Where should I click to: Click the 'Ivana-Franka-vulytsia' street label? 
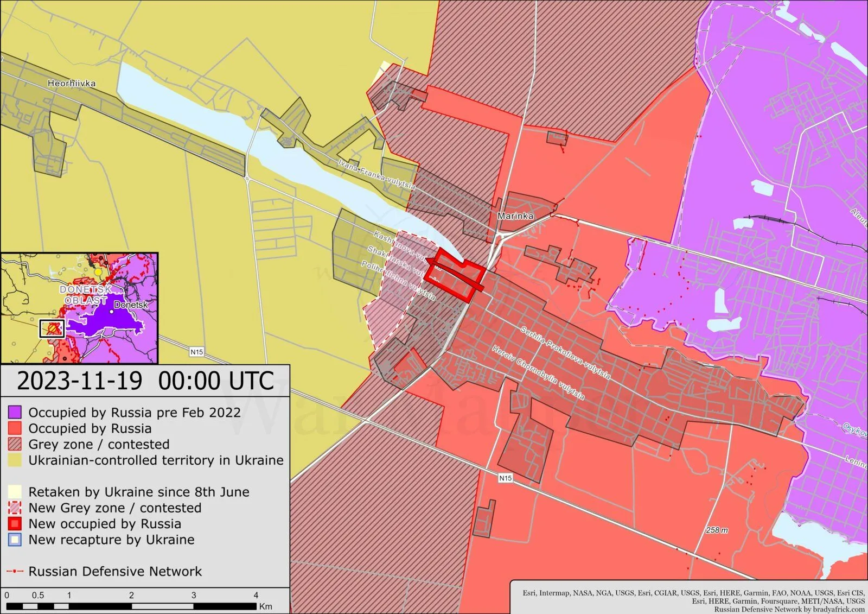coord(376,174)
